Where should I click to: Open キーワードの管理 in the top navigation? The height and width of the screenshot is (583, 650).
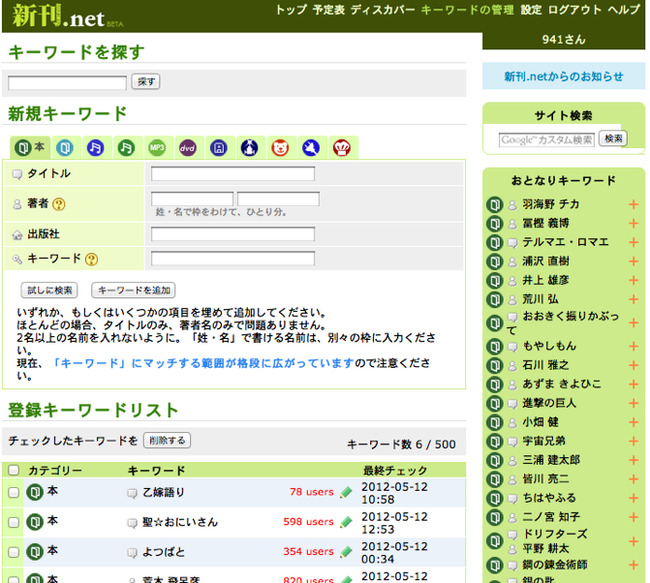[x=468, y=10]
